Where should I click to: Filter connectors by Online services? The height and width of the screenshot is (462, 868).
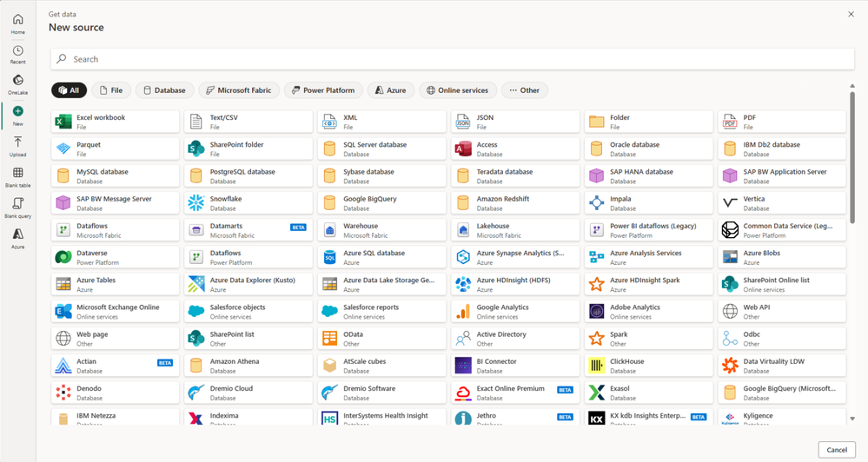[458, 90]
